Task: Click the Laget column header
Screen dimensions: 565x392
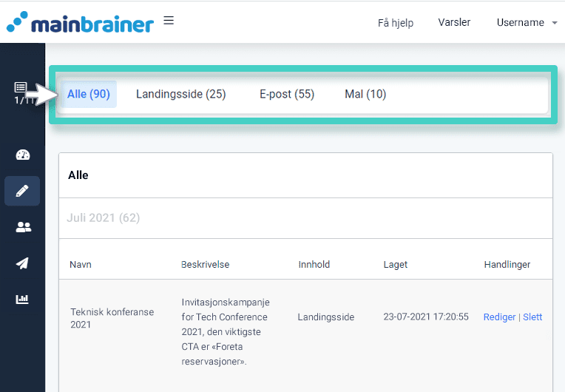Action: (396, 265)
